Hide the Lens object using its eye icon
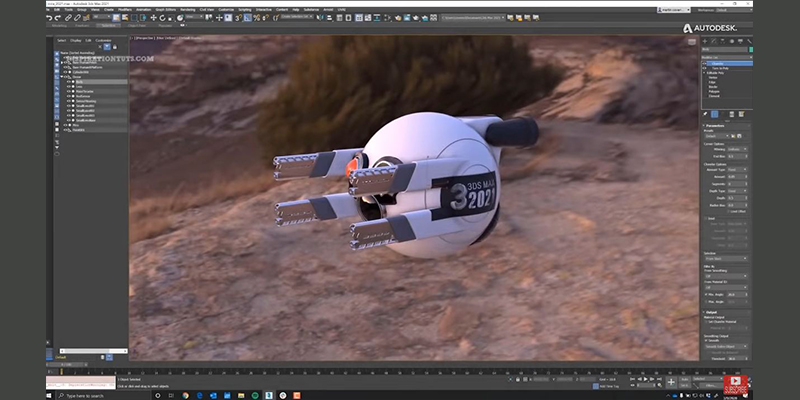The height and width of the screenshot is (400, 800). coord(68,87)
